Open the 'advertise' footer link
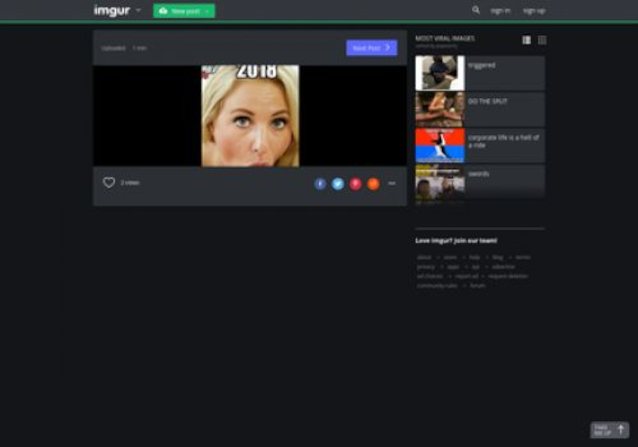This screenshot has height=447, width=638. [x=503, y=267]
